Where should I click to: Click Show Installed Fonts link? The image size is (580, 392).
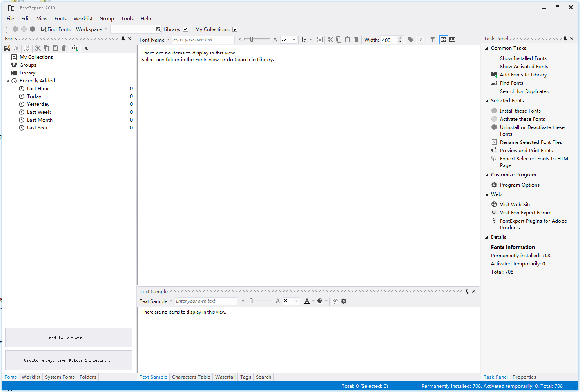tap(523, 58)
